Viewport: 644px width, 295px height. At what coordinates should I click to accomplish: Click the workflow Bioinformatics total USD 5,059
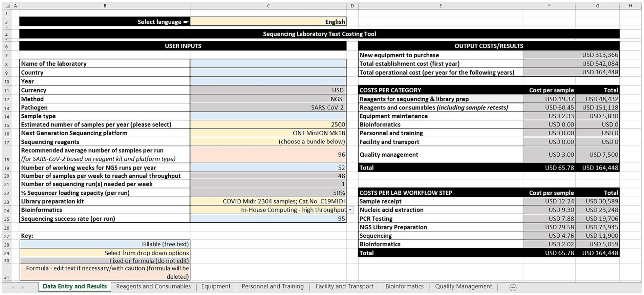(x=597, y=244)
